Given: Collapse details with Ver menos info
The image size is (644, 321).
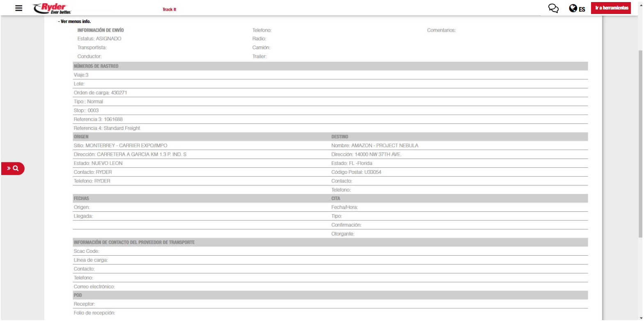Looking at the screenshot, I should 74,21.
